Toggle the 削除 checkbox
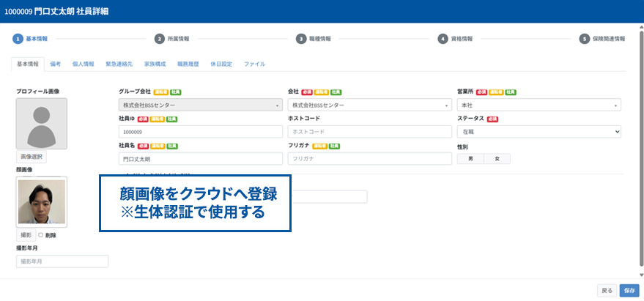Image resolution: width=644 pixels, height=301 pixels. [40, 235]
